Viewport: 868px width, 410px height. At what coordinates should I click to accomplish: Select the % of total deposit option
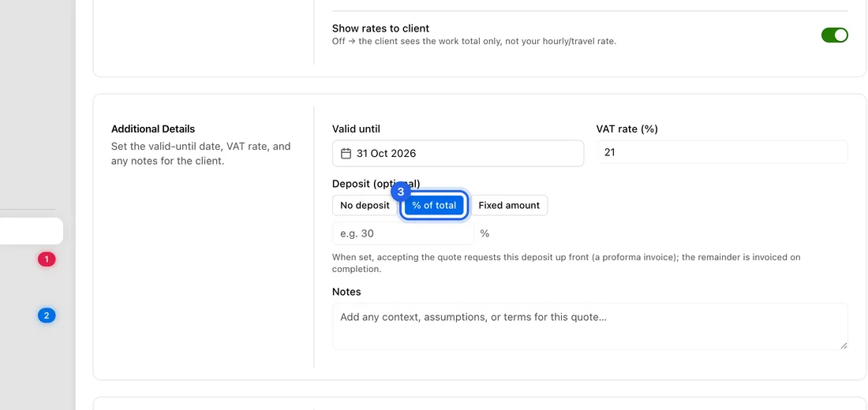(x=434, y=205)
